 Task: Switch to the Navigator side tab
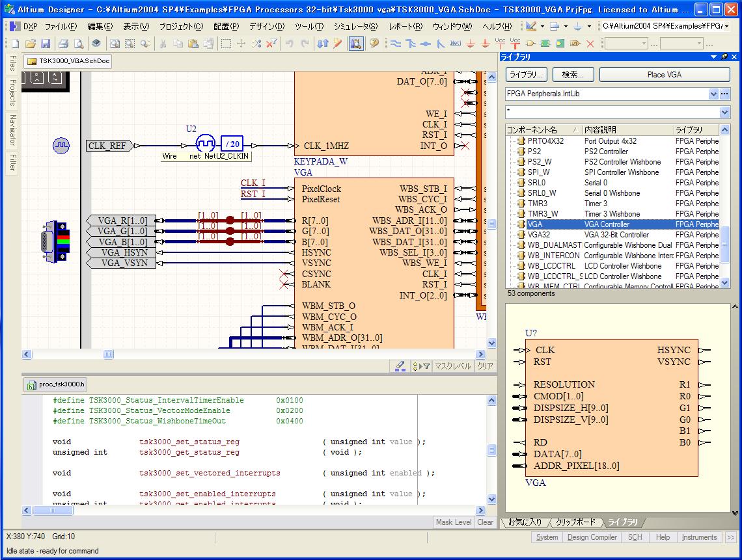coord(13,129)
